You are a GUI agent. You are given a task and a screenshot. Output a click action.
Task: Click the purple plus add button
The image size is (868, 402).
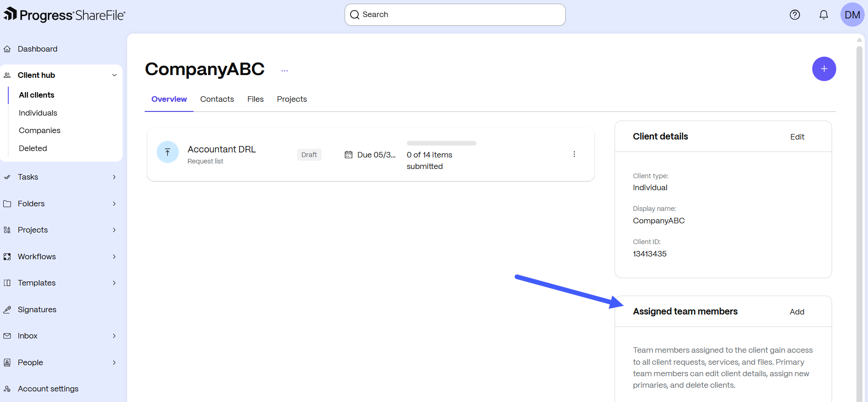click(x=824, y=69)
